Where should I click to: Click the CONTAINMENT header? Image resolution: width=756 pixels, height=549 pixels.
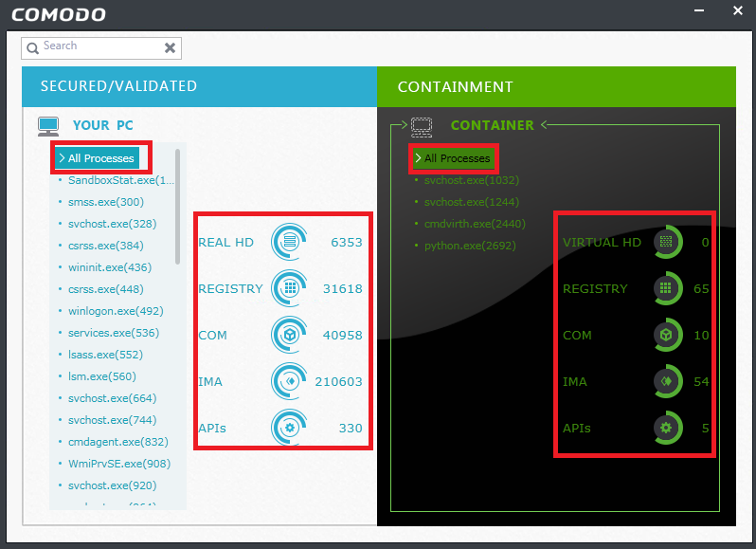(x=556, y=87)
